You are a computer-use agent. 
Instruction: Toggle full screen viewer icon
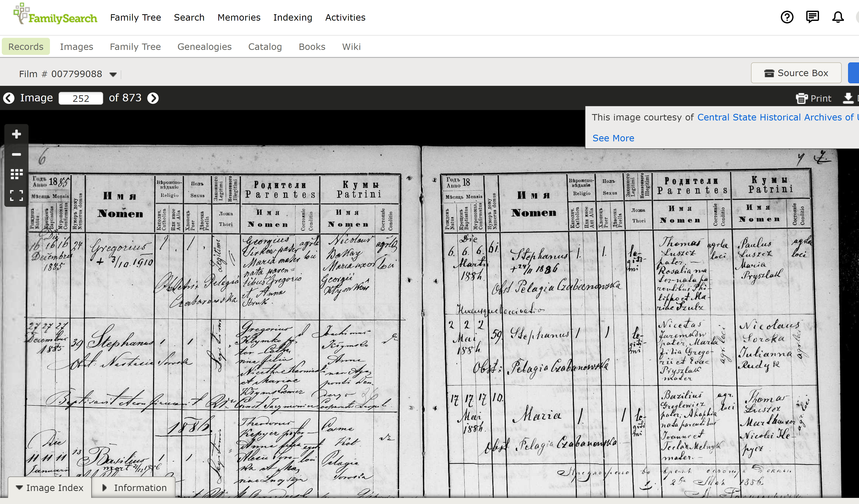[x=16, y=195]
